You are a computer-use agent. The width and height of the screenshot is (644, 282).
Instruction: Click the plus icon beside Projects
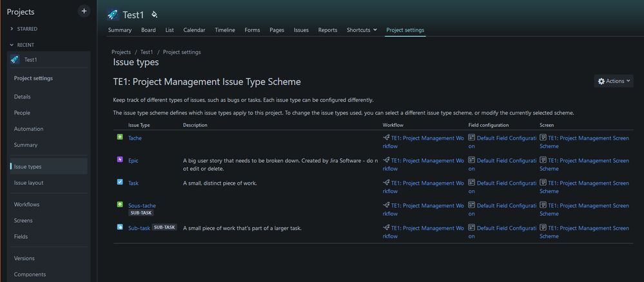click(x=84, y=11)
